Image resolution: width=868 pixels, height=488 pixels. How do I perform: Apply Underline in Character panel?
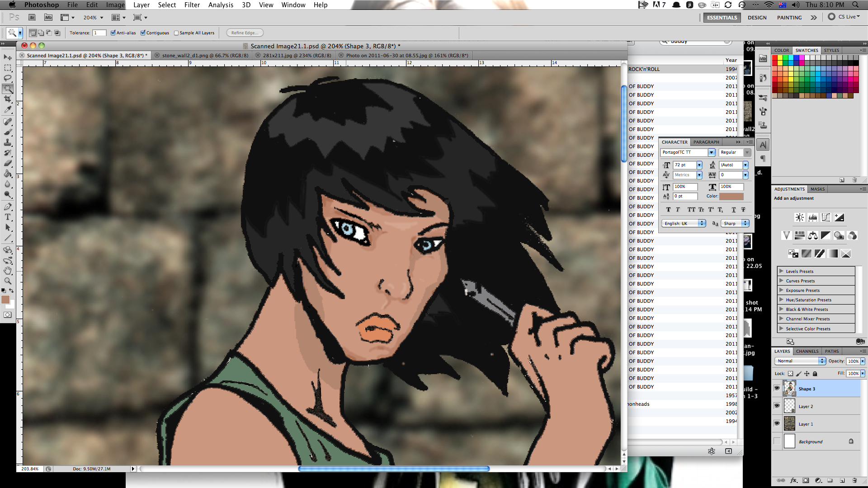pos(733,210)
